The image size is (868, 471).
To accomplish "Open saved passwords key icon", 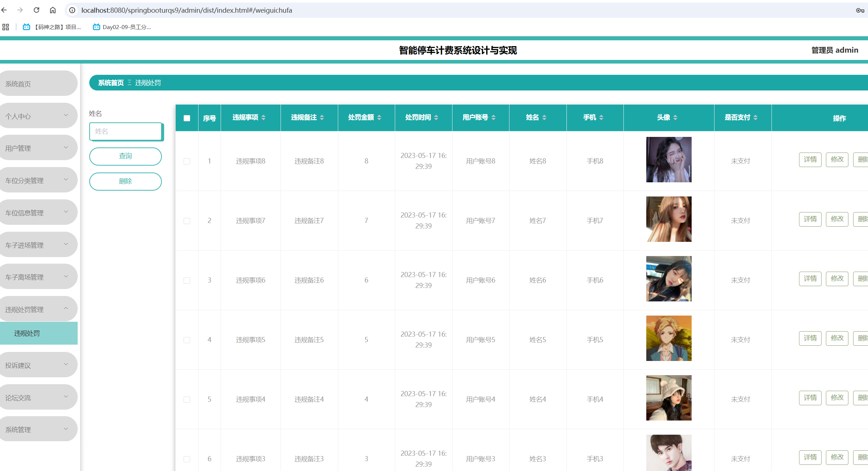I will 860,10.
